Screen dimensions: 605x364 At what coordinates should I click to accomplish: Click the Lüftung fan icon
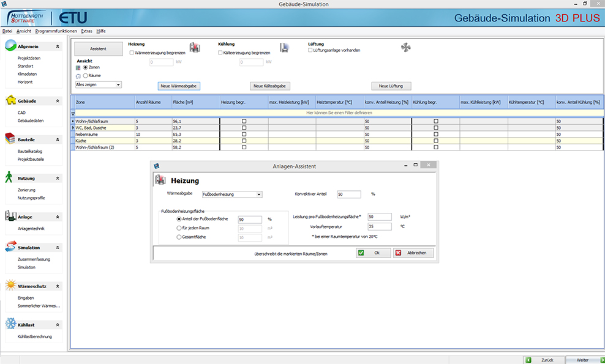(405, 48)
